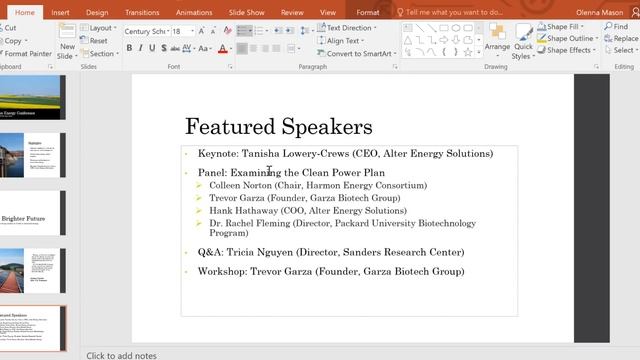
Task: Select the elbow connector shape
Action: coord(420,40)
